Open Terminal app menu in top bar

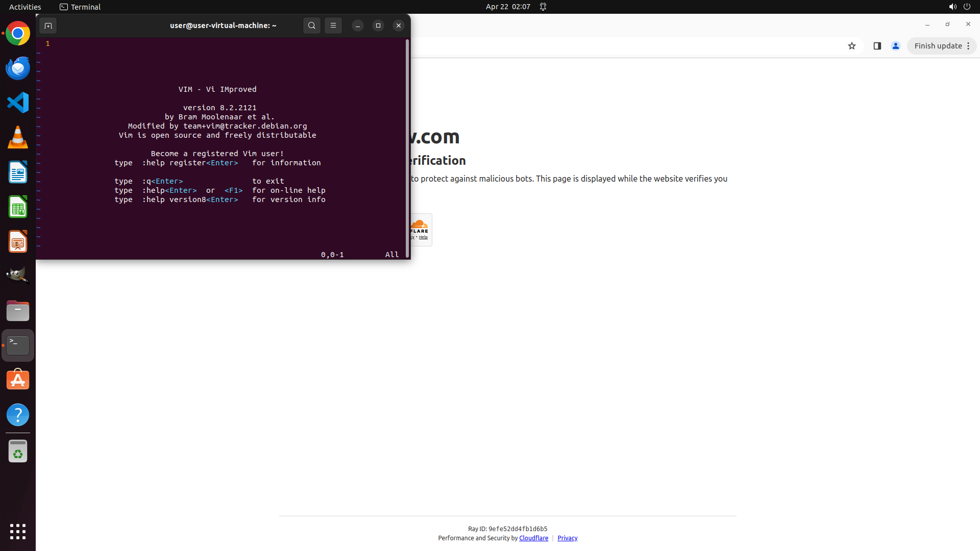click(x=80, y=7)
